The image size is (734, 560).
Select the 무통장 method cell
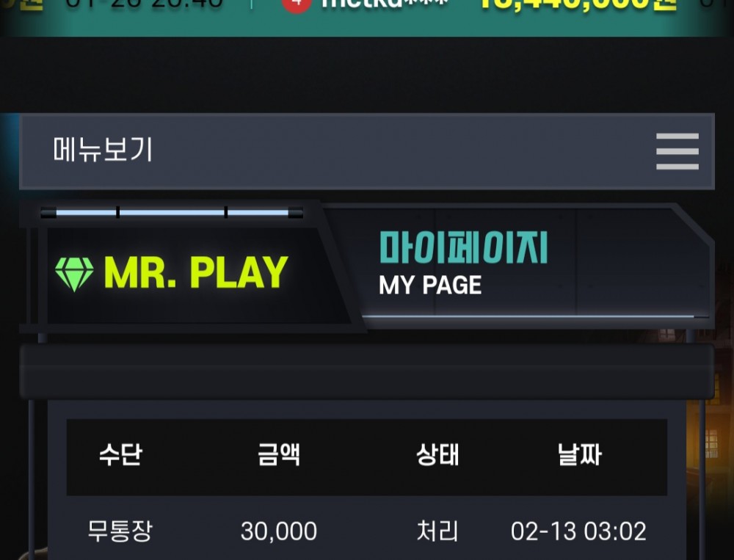[120, 531]
